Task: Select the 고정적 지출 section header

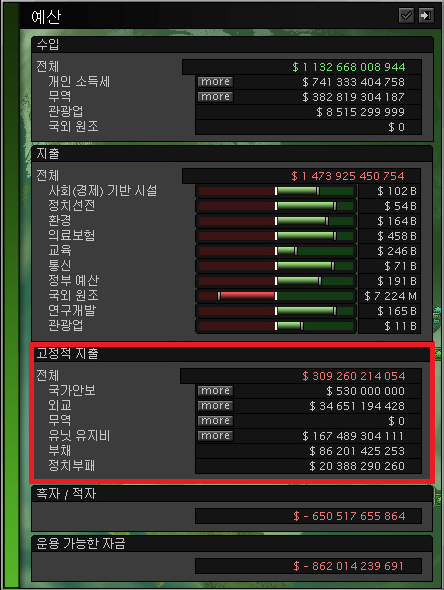Action: [232, 354]
